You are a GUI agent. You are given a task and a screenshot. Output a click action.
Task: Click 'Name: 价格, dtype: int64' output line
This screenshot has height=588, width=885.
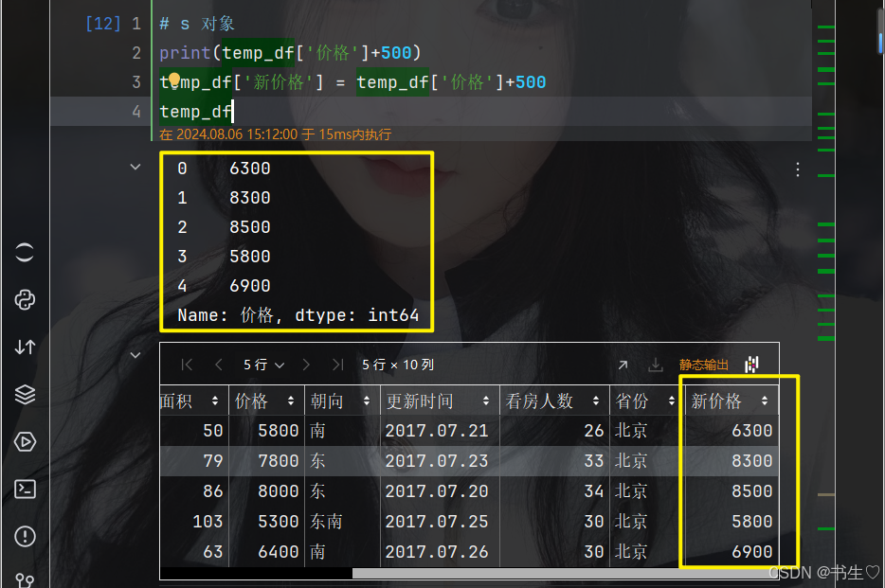(x=298, y=315)
